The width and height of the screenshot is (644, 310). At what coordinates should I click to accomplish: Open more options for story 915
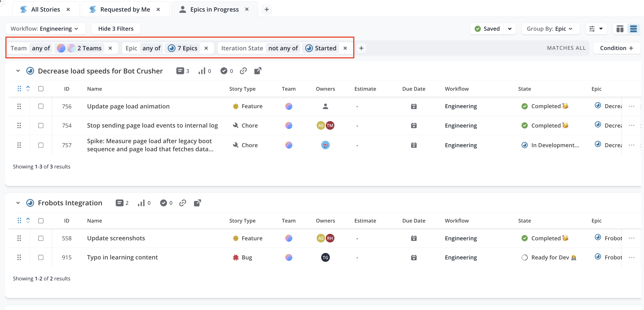click(631, 258)
